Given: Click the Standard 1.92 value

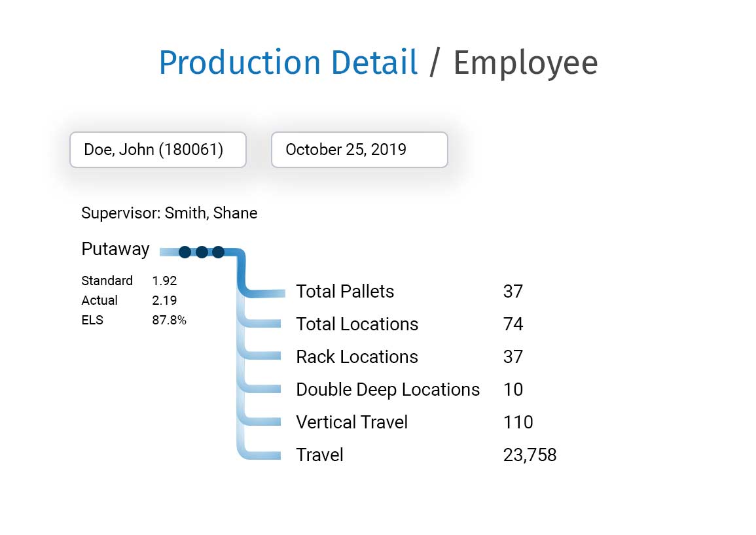Looking at the screenshot, I should tap(164, 281).
